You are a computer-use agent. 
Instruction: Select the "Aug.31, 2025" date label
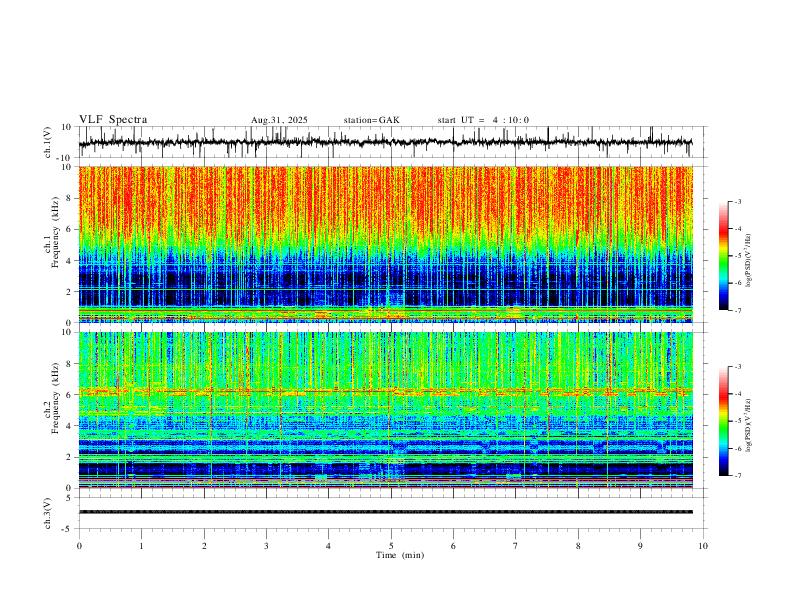click(x=279, y=120)
